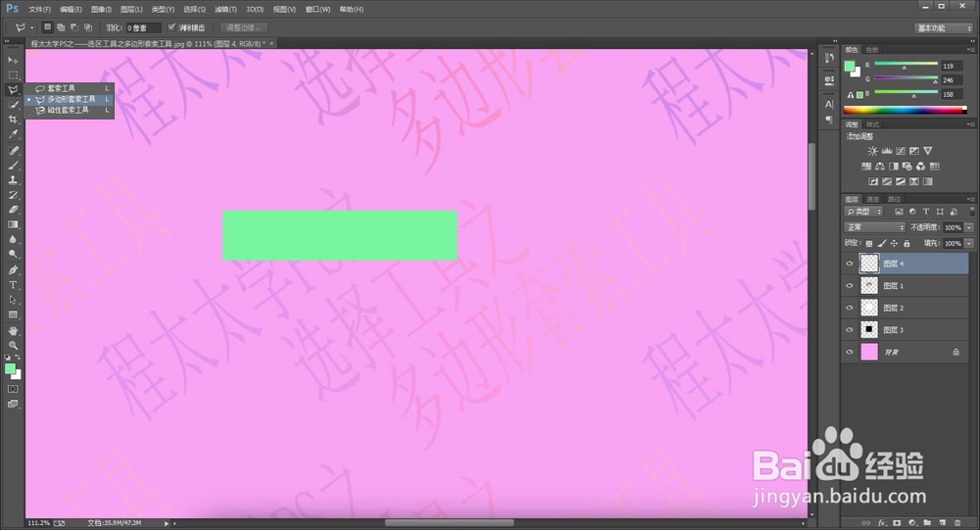980x530 pixels.
Task: Open the 填充 fill dropdown arrow
Action: click(x=969, y=243)
